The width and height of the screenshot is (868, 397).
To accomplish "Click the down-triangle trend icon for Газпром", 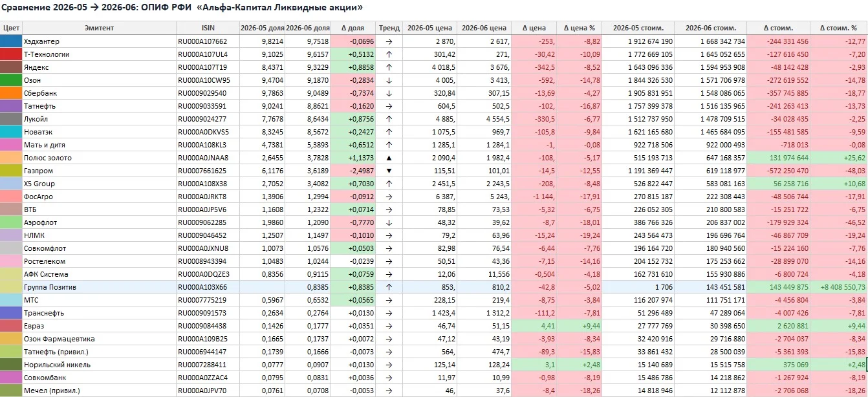I will (389, 171).
